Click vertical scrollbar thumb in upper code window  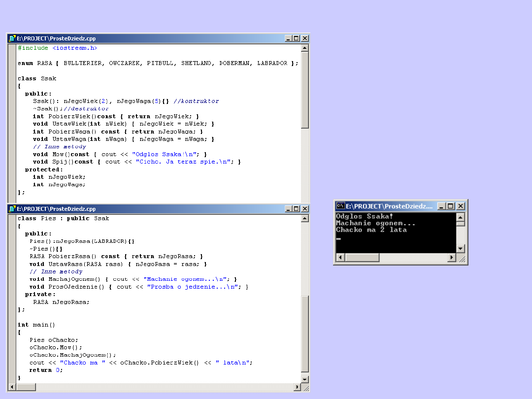point(305,90)
